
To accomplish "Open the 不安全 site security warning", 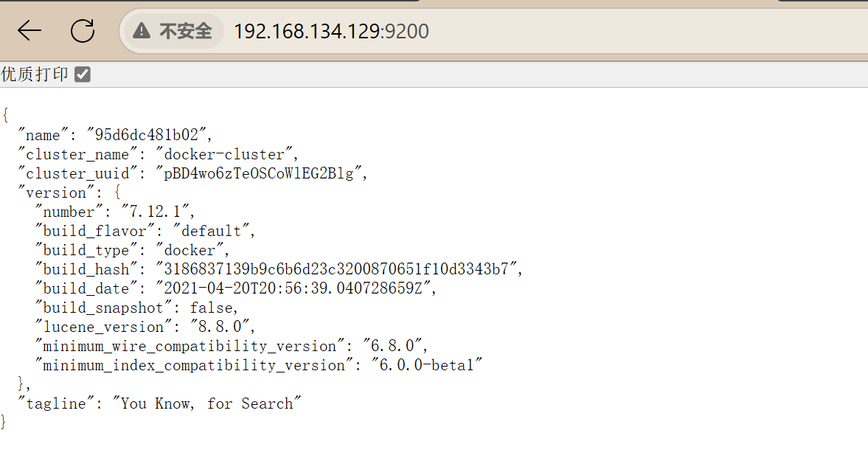I will [173, 31].
